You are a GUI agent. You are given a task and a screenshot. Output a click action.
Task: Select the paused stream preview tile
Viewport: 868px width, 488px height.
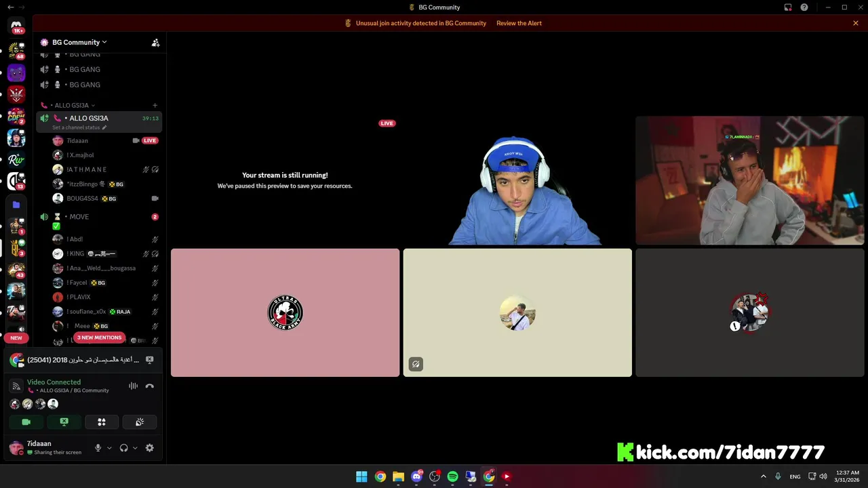[x=285, y=180]
